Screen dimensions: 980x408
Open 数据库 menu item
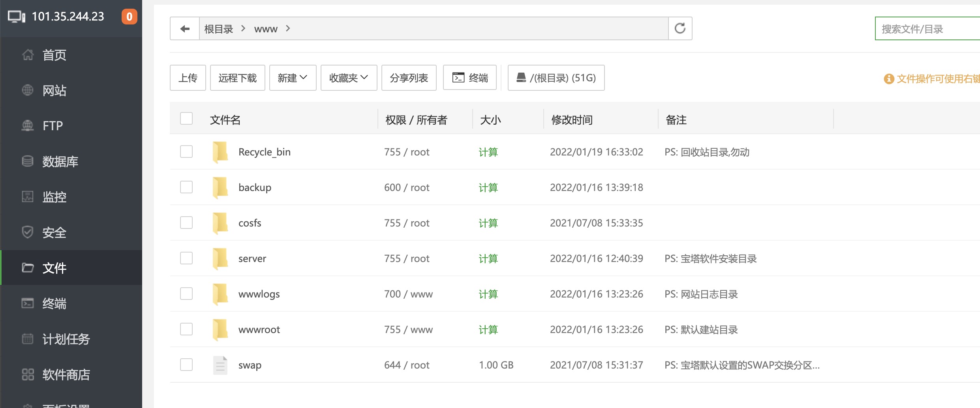point(60,161)
